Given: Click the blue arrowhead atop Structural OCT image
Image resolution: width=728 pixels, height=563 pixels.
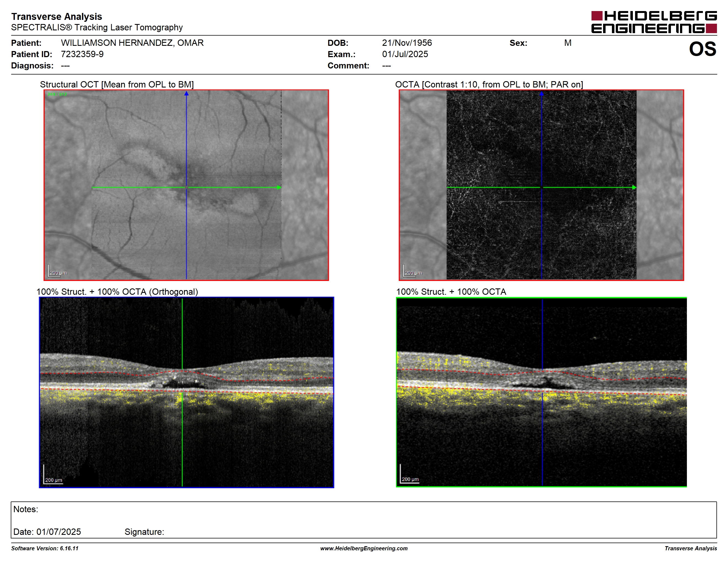Looking at the screenshot, I should point(186,93).
